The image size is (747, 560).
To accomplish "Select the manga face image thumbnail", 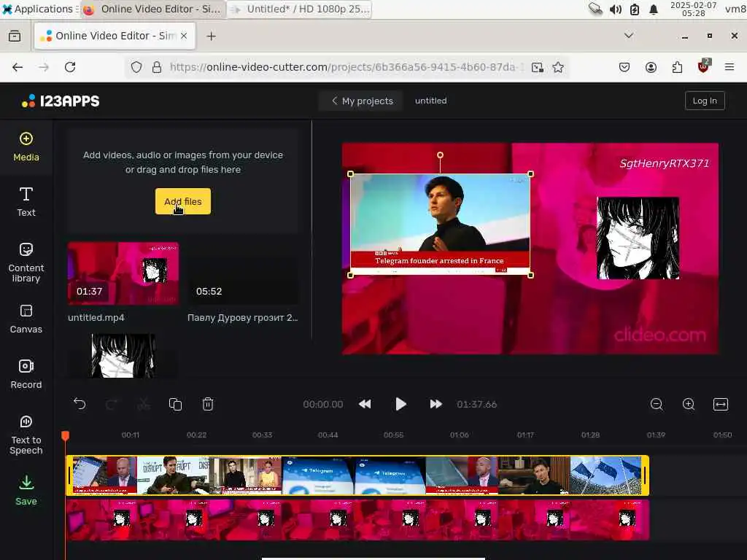I will [123, 356].
